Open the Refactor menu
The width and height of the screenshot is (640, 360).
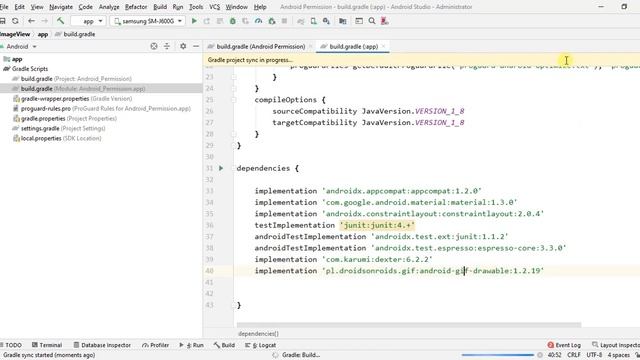(136, 7)
